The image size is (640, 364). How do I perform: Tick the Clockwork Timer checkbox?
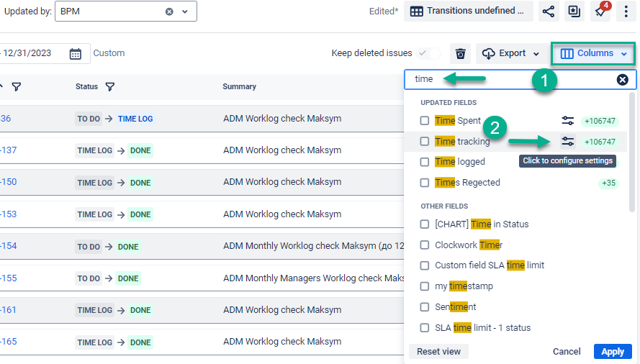click(425, 245)
